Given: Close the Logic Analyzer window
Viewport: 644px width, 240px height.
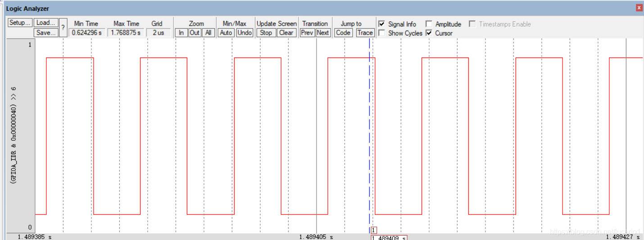Looking at the screenshot, I should click(x=639, y=8).
